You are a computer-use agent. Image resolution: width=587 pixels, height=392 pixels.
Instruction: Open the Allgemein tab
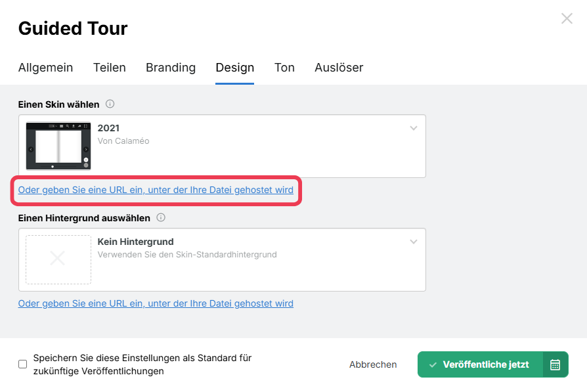tap(46, 68)
